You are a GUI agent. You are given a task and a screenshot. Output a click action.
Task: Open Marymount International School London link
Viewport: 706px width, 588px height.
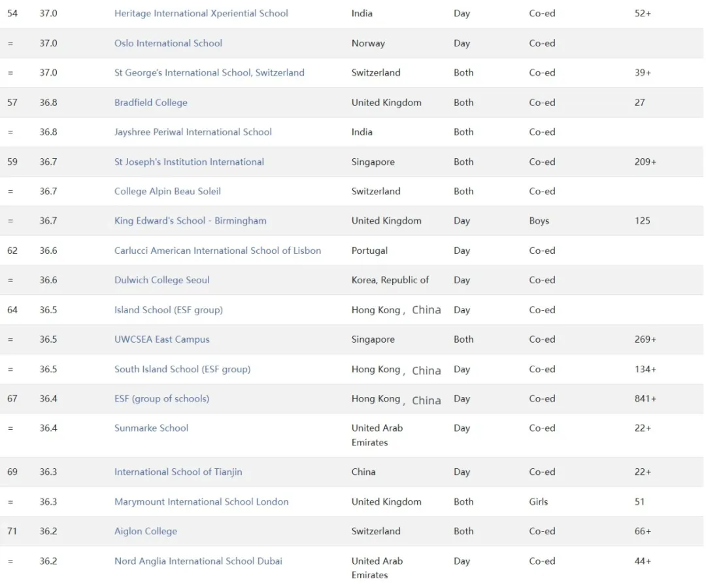point(201,502)
